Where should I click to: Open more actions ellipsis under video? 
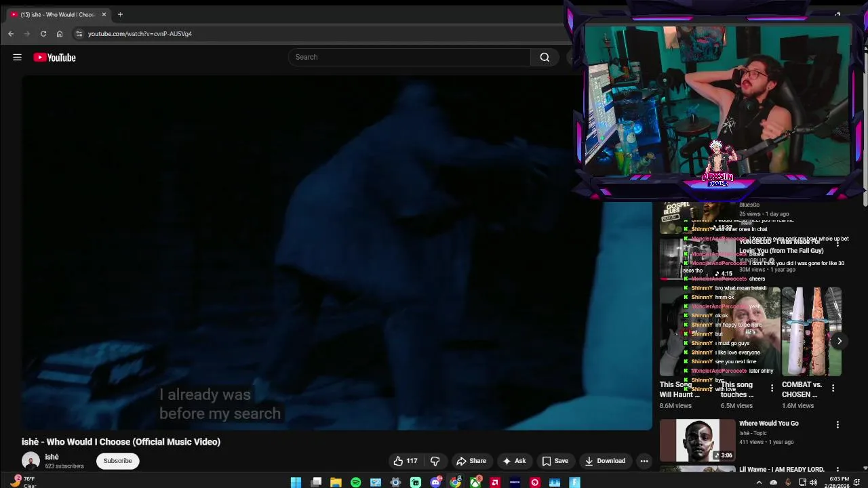[644, 461]
